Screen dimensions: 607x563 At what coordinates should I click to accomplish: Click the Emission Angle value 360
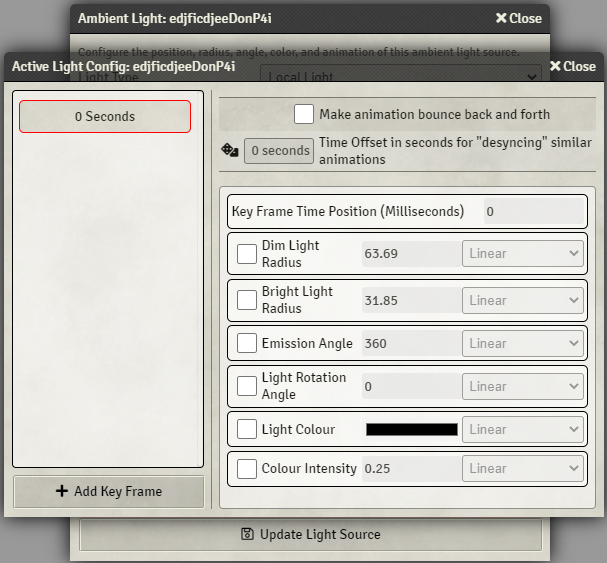[412, 343]
